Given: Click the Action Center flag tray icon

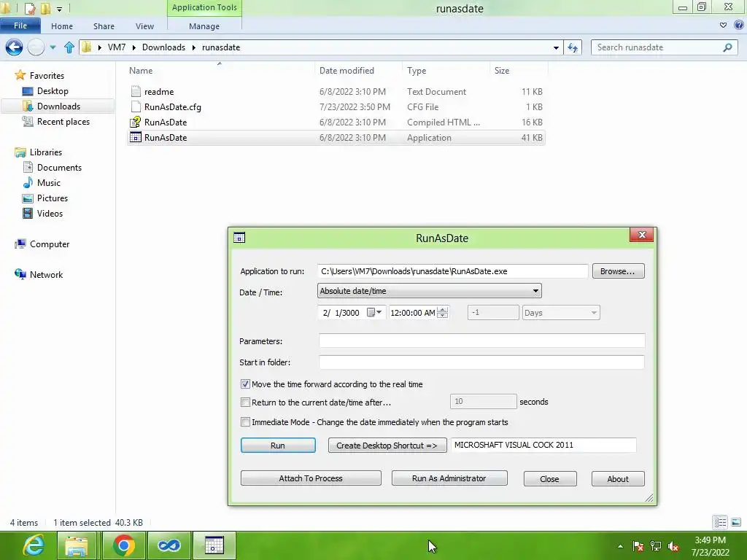Looking at the screenshot, I should click(638, 546).
